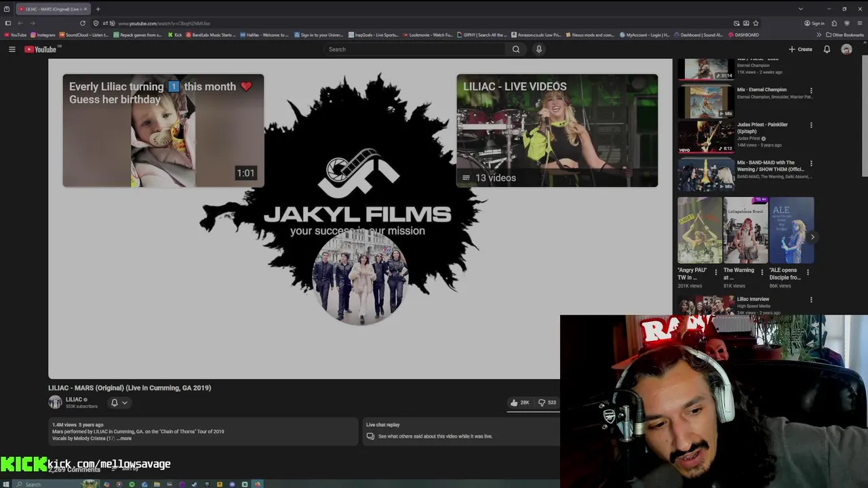Open the BandLab bookmark
The image size is (868, 488).
click(210, 35)
